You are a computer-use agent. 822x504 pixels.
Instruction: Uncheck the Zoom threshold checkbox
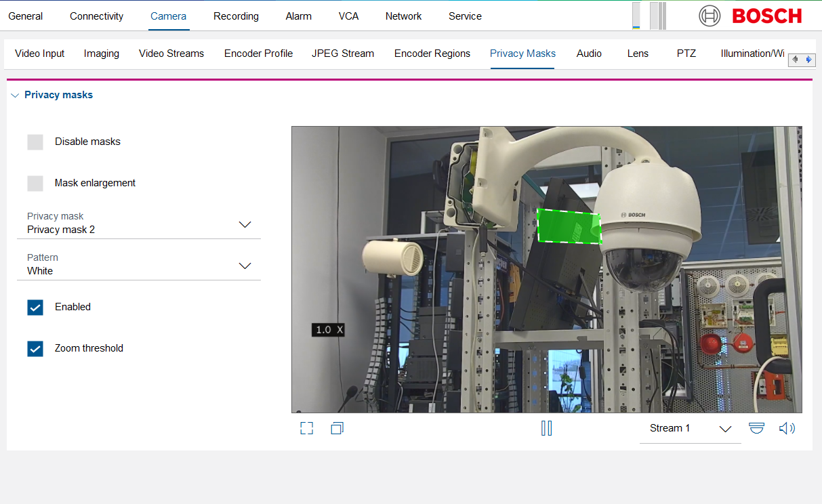35,349
